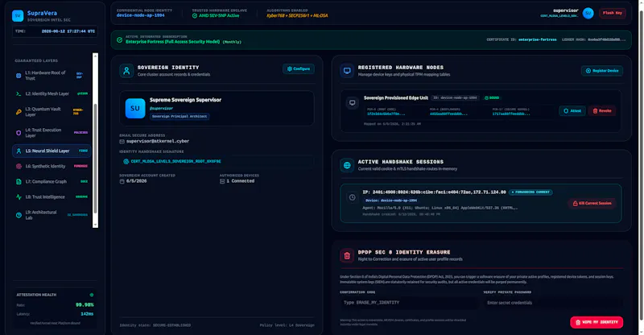Click the enterprise-fortress certificate ID
This screenshot has width=644, height=335.
(537, 39)
